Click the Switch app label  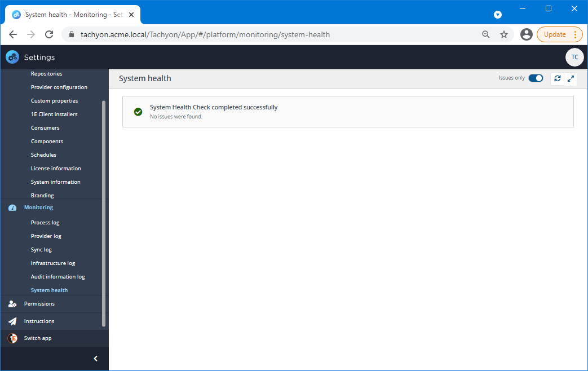coord(38,338)
